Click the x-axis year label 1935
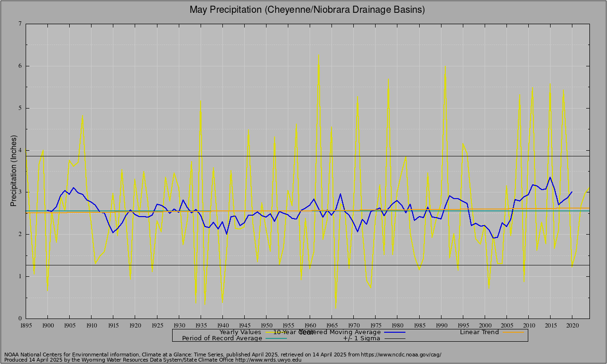 (x=201, y=325)
